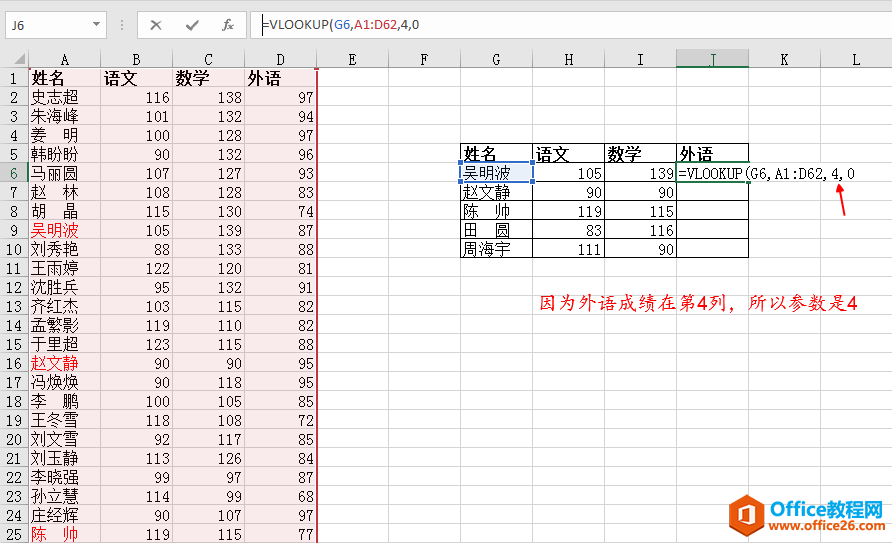This screenshot has height=543, width=892.
Task: Click the name 韩盼盼 in column A
Action: [x=55, y=154]
